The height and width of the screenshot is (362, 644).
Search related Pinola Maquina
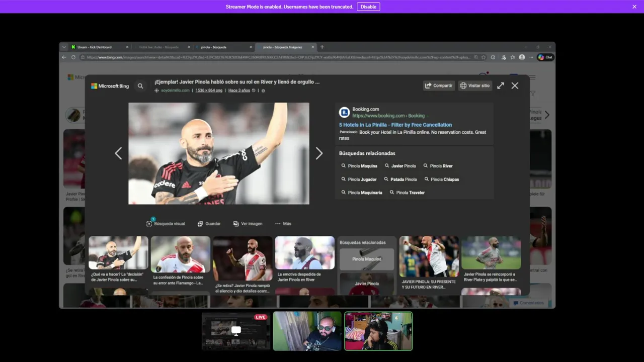click(x=359, y=166)
